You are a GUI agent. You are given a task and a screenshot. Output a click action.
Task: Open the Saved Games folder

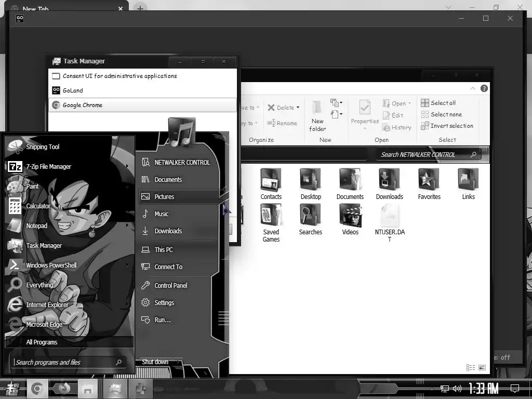point(271,223)
